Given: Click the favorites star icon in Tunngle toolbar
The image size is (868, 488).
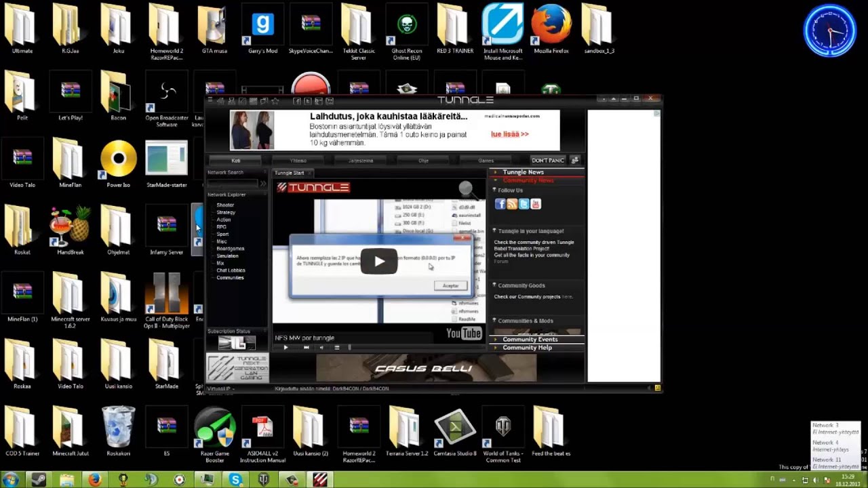Looking at the screenshot, I should [x=275, y=101].
